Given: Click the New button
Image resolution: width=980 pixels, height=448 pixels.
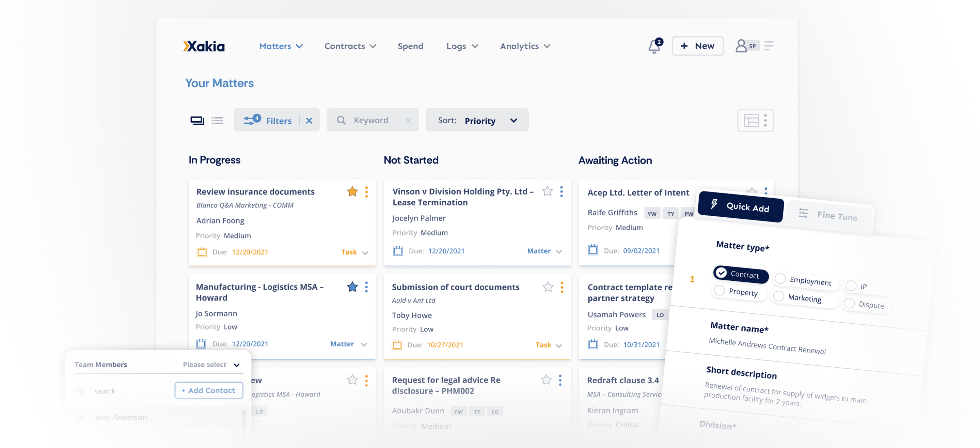Looking at the screenshot, I should pyautogui.click(x=697, y=46).
